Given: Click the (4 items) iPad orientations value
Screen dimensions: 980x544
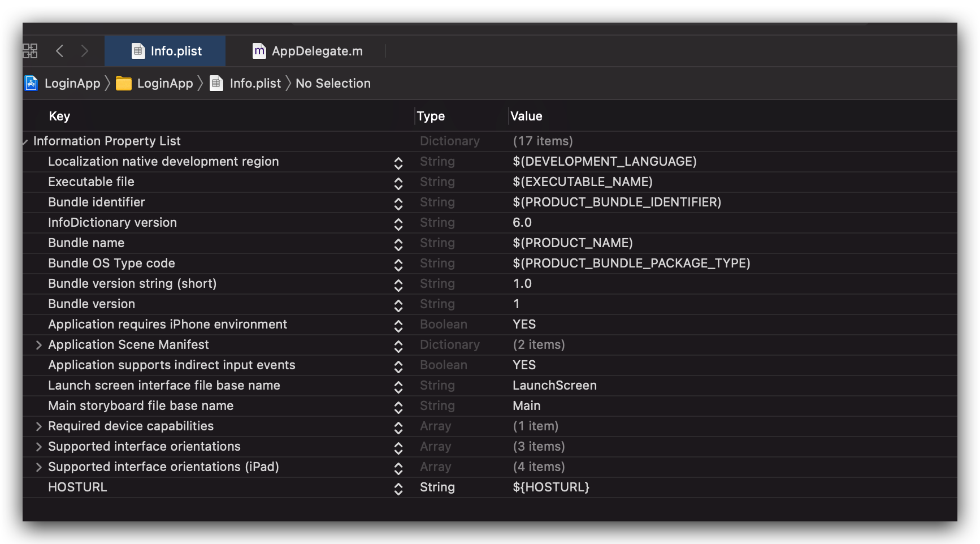Looking at the screenshot, I should pyautogui.click(x=539, y=467).
